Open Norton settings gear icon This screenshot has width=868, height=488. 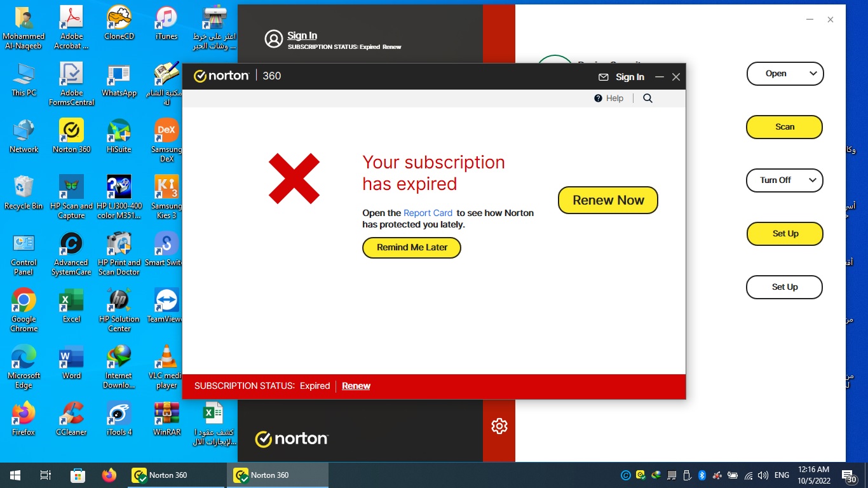pyautogui.click(x=499, y=426)
